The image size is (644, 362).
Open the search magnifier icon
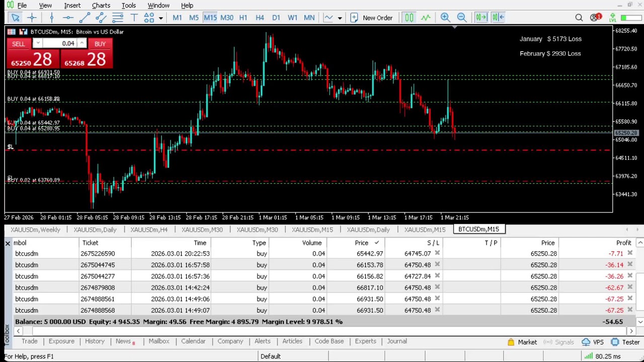click(579, 18)
